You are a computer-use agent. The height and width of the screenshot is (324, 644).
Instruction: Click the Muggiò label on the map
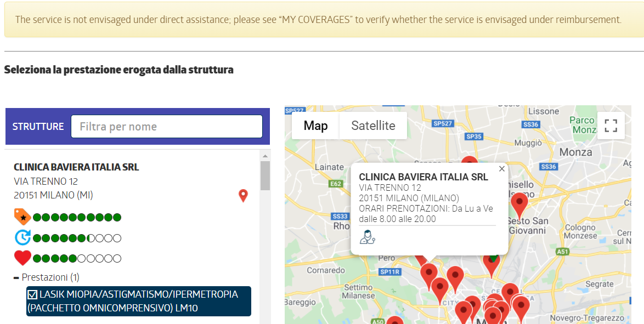(x=528, y=143)
